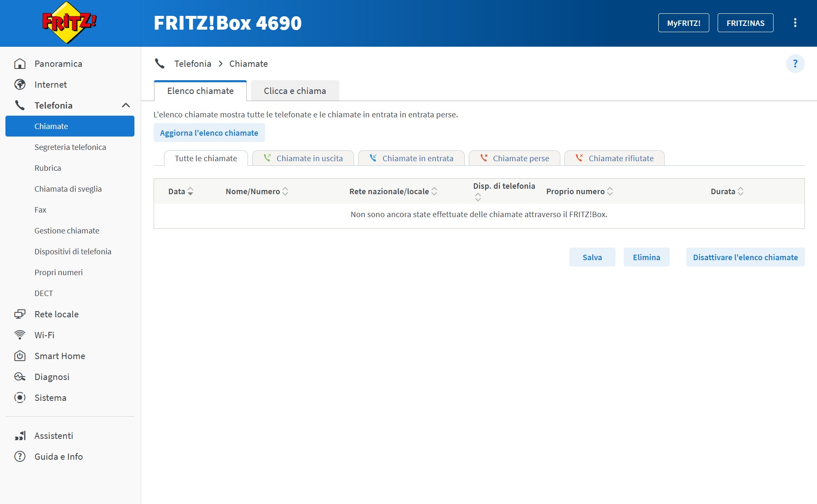Viewport: 817px width, 504px height.
Task: Click the FRITZ!Box 4690 title
Action: click(x=228, y=23)
